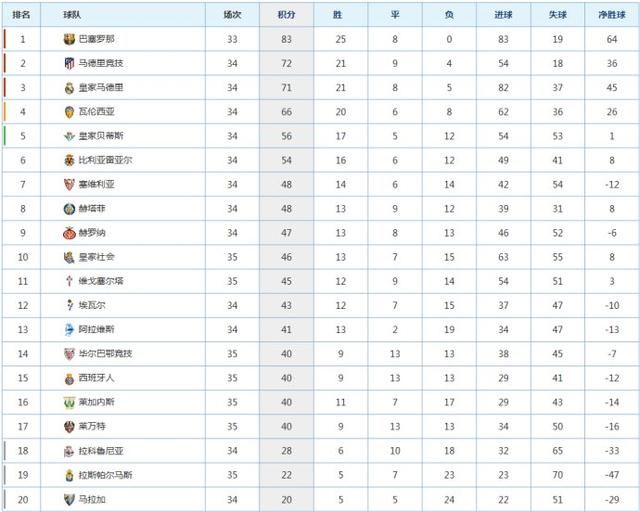Click the Villarreal (比利亚雷亚尔) crest icon
640x512 pixels.
(x=68, y=160)
